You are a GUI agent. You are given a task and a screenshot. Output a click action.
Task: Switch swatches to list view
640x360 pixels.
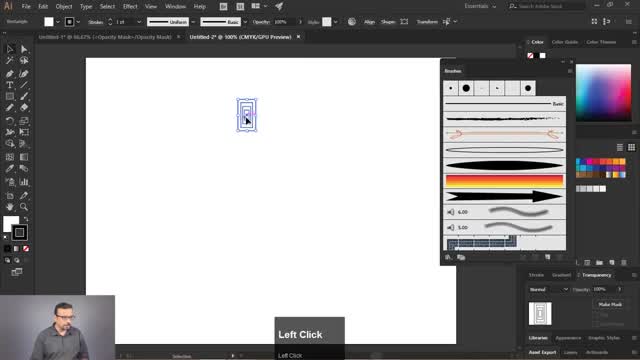[x=620, y=147]
